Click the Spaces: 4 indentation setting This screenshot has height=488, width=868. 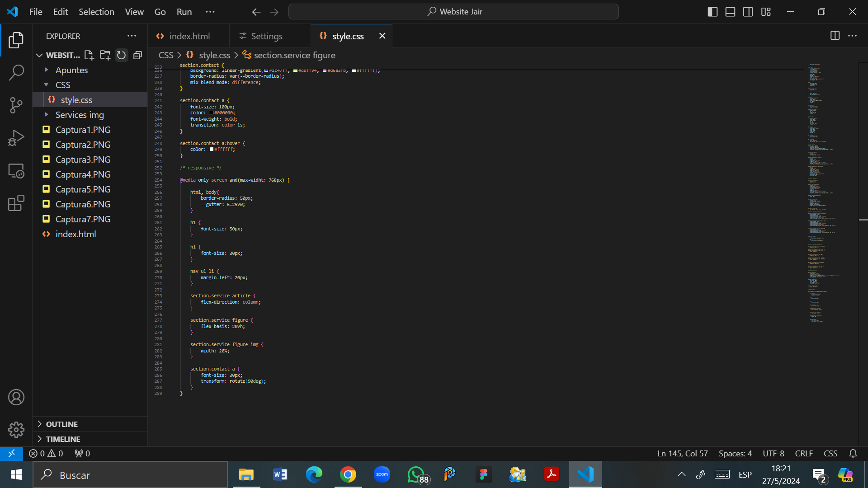pos(735,454)
